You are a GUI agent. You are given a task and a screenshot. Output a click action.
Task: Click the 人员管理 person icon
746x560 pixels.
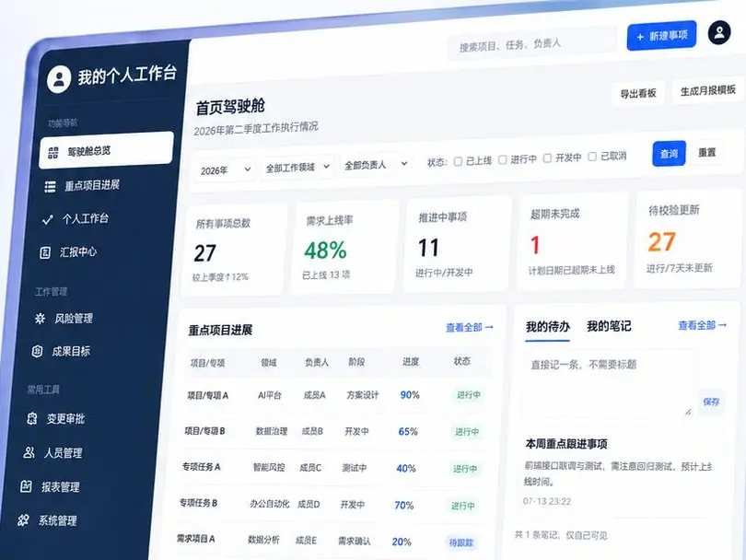pyautogui.click(x=29, y=452)
